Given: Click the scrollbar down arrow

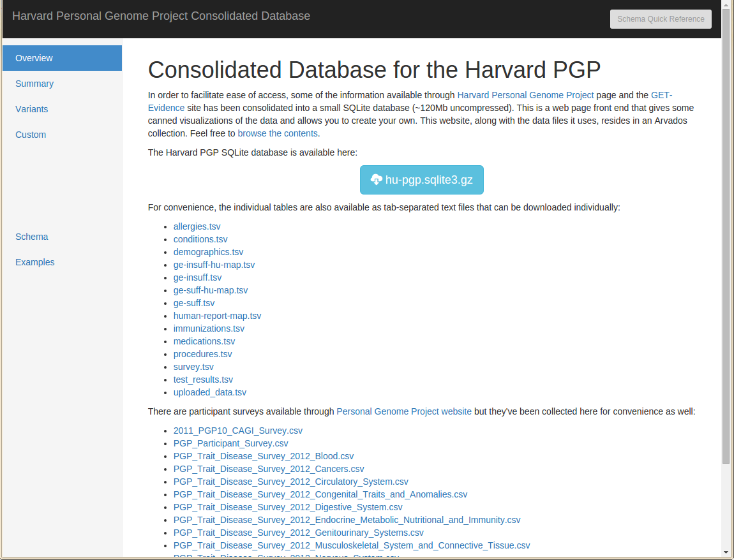Looking at the screenshot, I should [726, 552].
